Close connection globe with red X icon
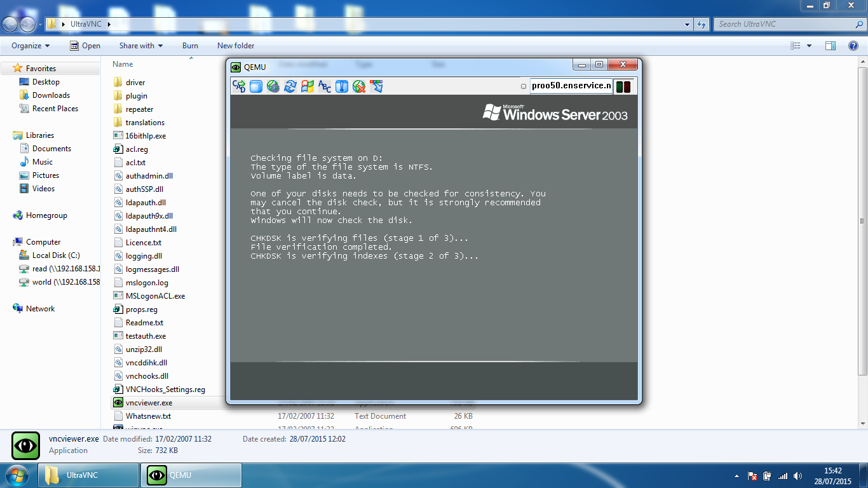 pos(359,86)
